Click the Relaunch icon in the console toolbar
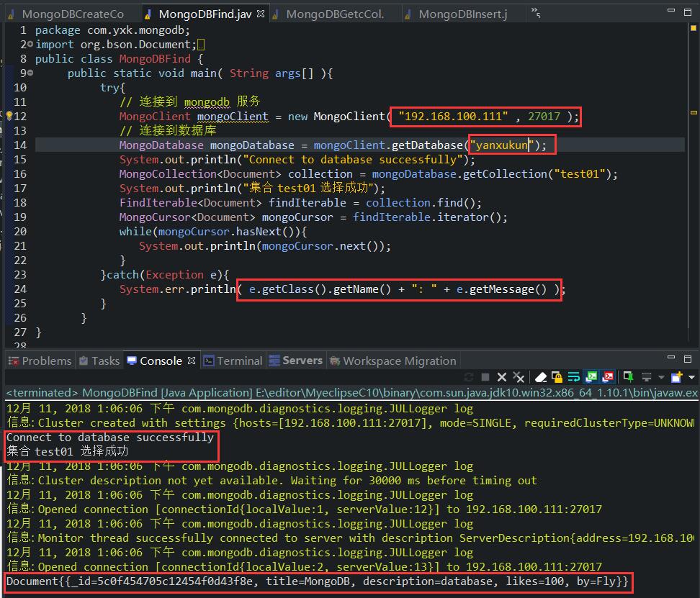The height and width of the screenshot is (598, 700). pyautogui.click(x=469, y=377)
